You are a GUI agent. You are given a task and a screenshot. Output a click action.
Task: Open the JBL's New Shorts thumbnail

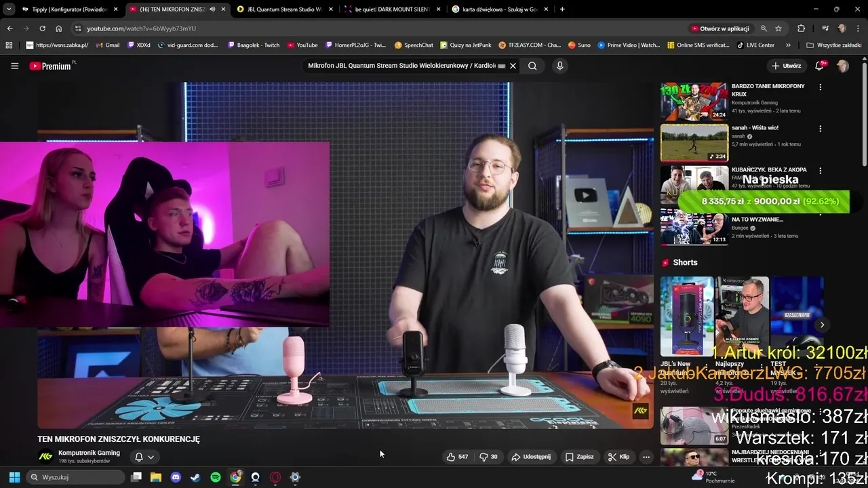tap(687, 317)
